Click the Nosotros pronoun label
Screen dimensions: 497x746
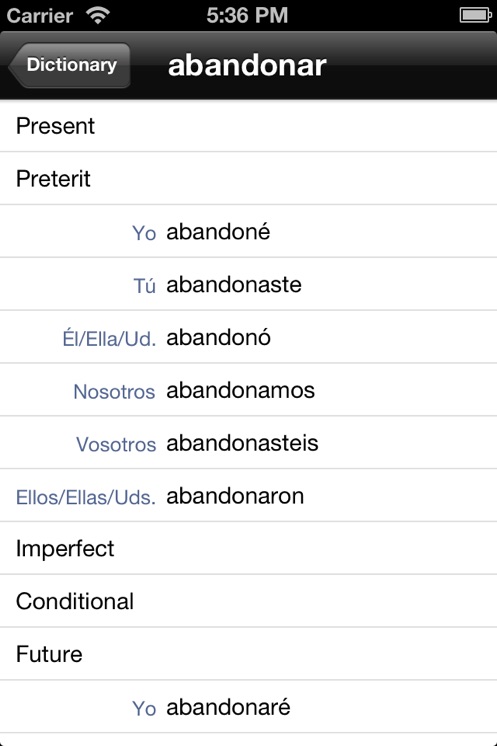[114, 392]
